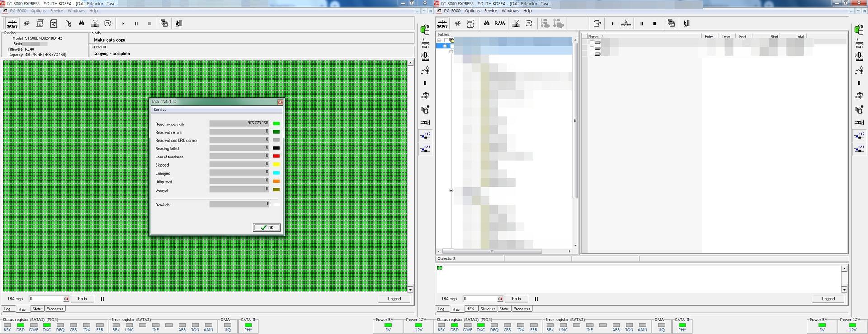Click Go to button in left window
Screen dimensions: 868x334
[82, 299]
